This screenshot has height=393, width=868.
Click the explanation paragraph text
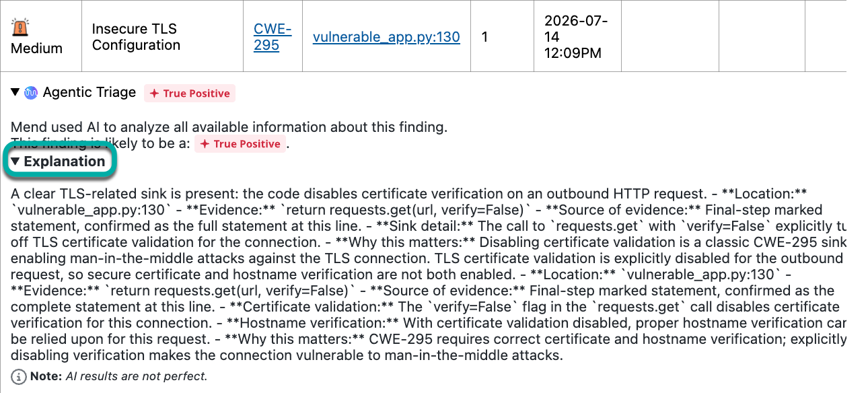[x=429, y=274]
